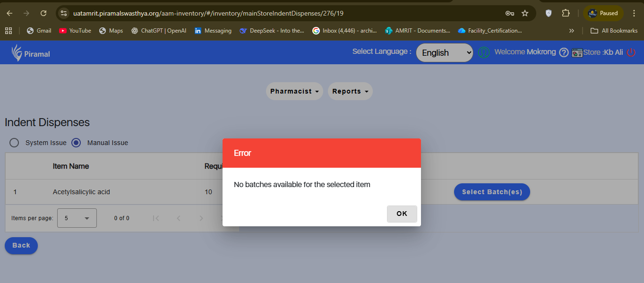This screenshot has width=644, height=283.
Task: Click the Piramal logo in header
Action: point(31,53)
